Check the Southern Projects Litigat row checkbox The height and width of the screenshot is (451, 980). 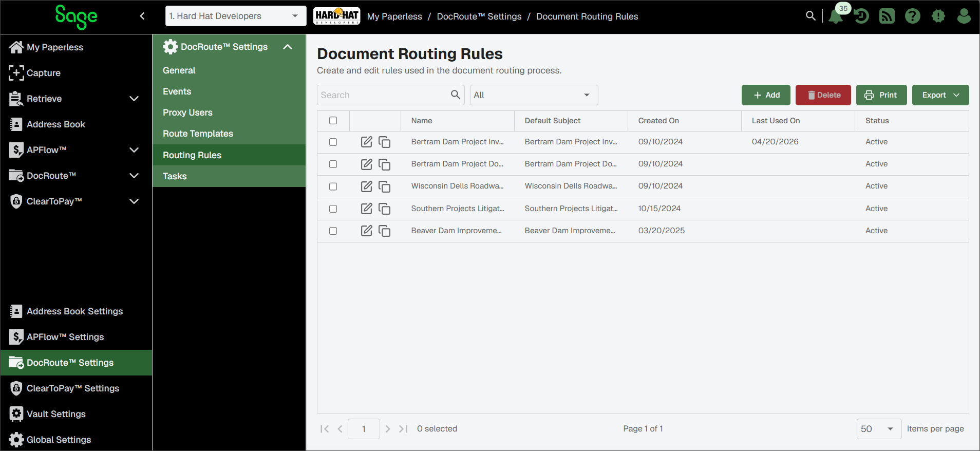pos(333,209)
